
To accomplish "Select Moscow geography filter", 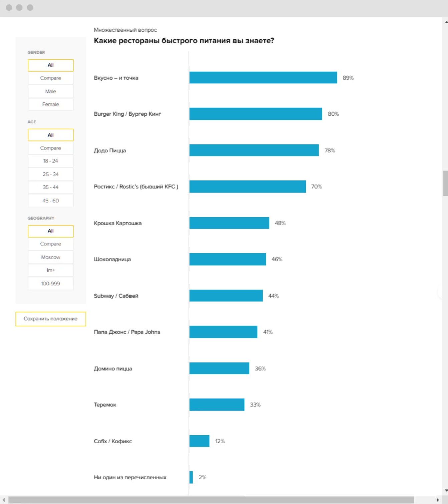I will (x=50, y=257).
